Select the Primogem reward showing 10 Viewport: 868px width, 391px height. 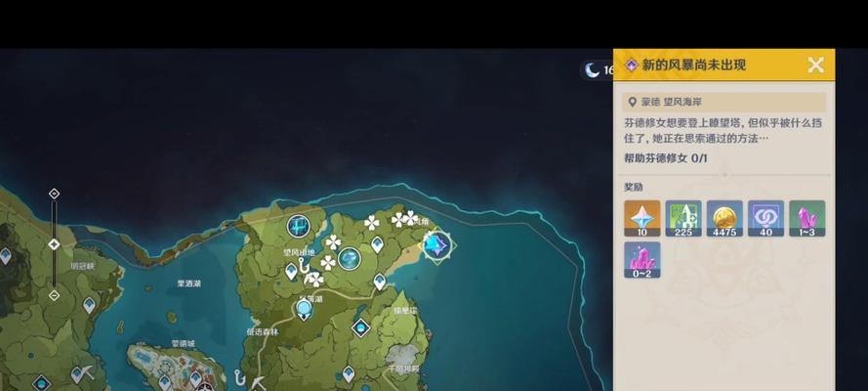(x=642, y=218)
